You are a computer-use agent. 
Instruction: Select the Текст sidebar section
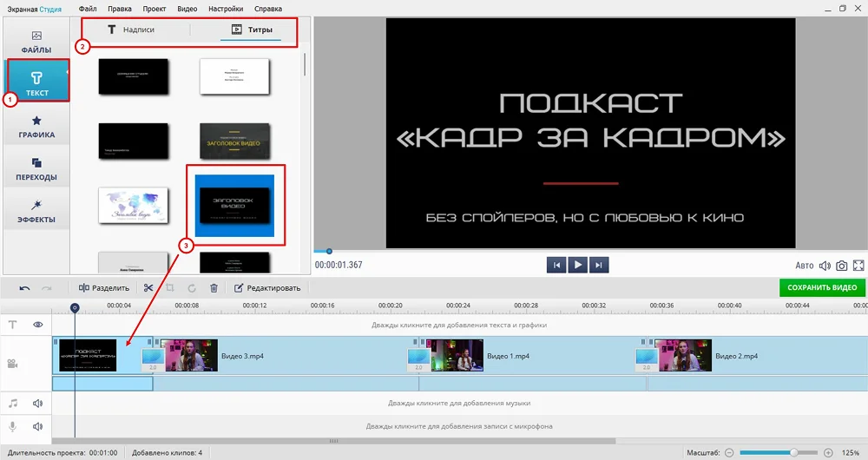[x=37, y=80]
